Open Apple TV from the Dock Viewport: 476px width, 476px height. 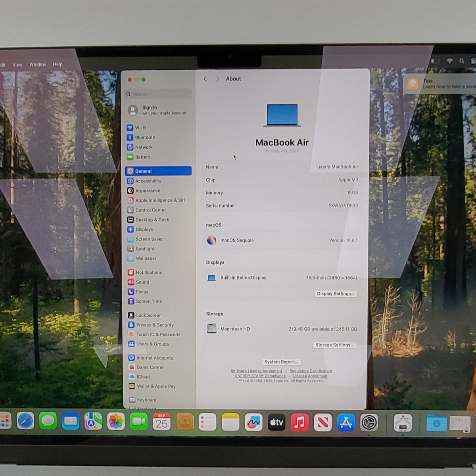[276, 422]
